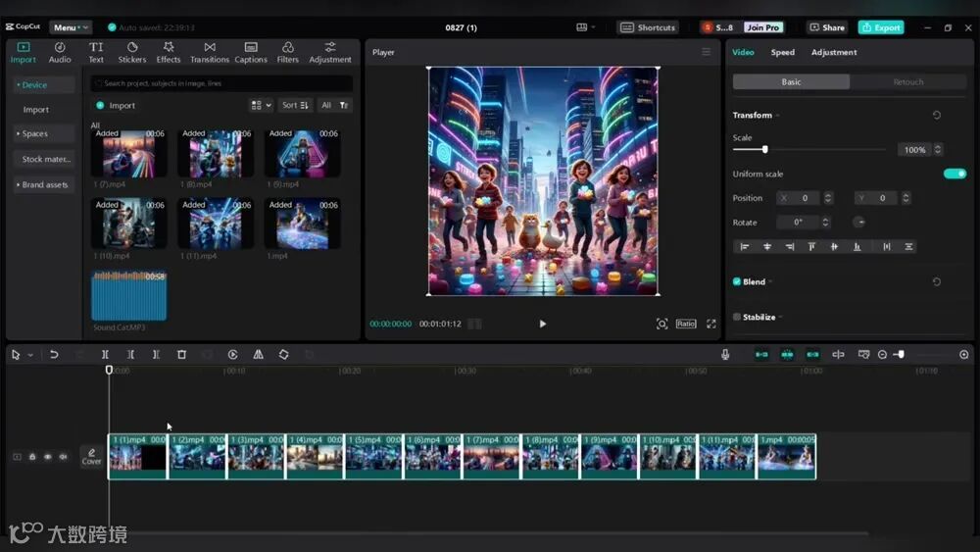Select the Filters tool icon

coord(287,52)
